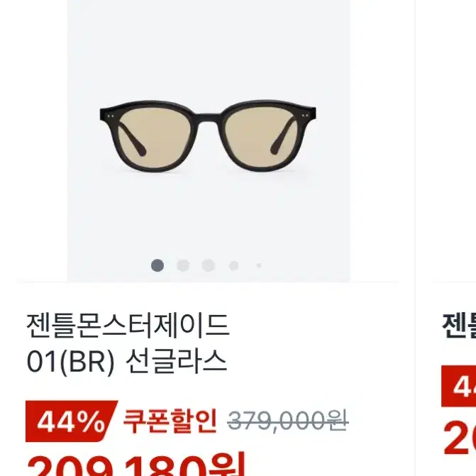Click the nose bridge of the sunglasses
The image size is (476, 476).
[x=209, y=118]
